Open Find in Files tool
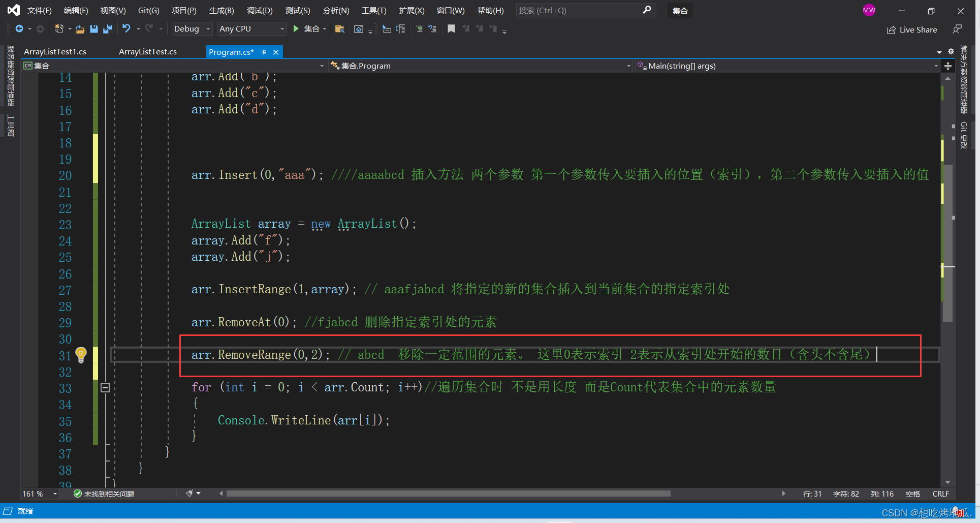This screenshot has width=980, height=523. 340,29
